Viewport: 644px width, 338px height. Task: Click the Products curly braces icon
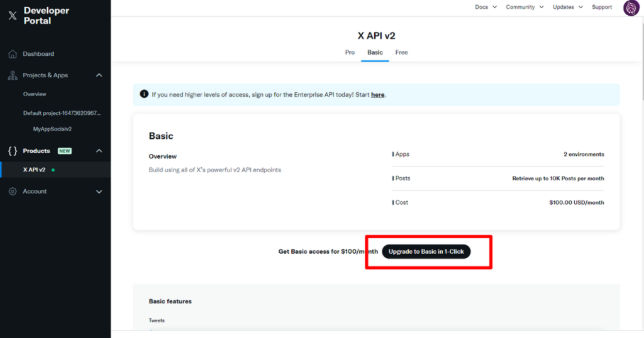coord(13,151)
